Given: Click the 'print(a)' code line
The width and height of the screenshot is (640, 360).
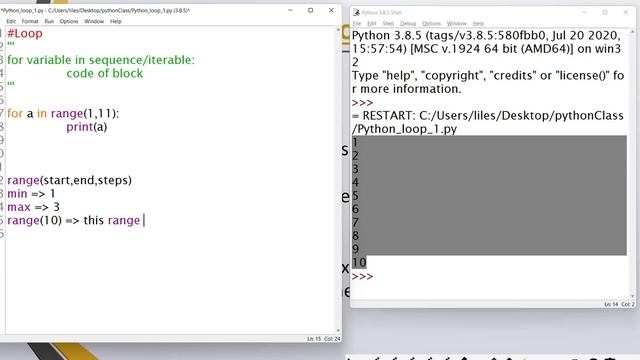Looking at the screenshot, I should 87,127.
